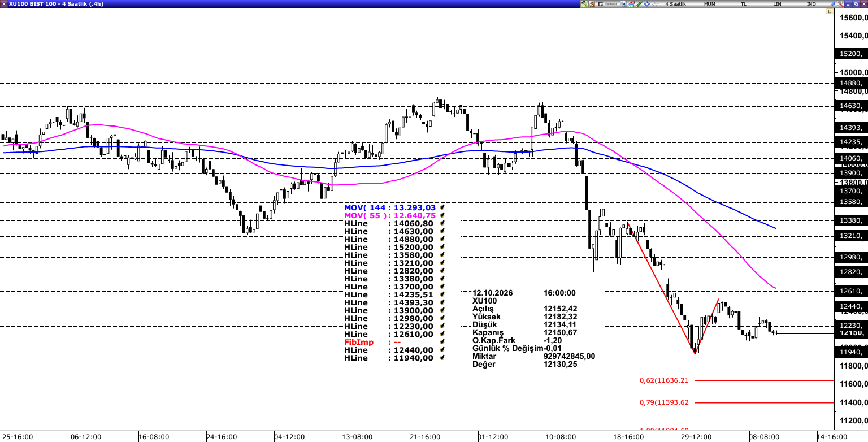The image size is (868, 442).
Task: Open the MUM chart type selector
Action: tap(710, 4)
